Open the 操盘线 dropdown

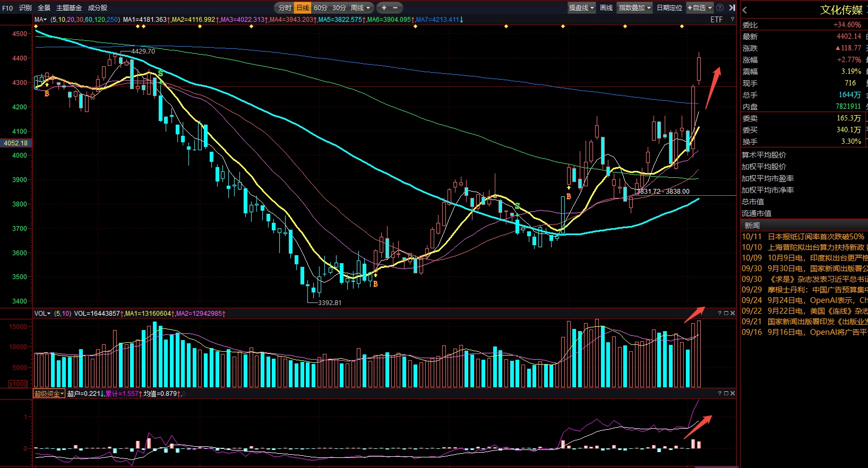coord(581,8)
